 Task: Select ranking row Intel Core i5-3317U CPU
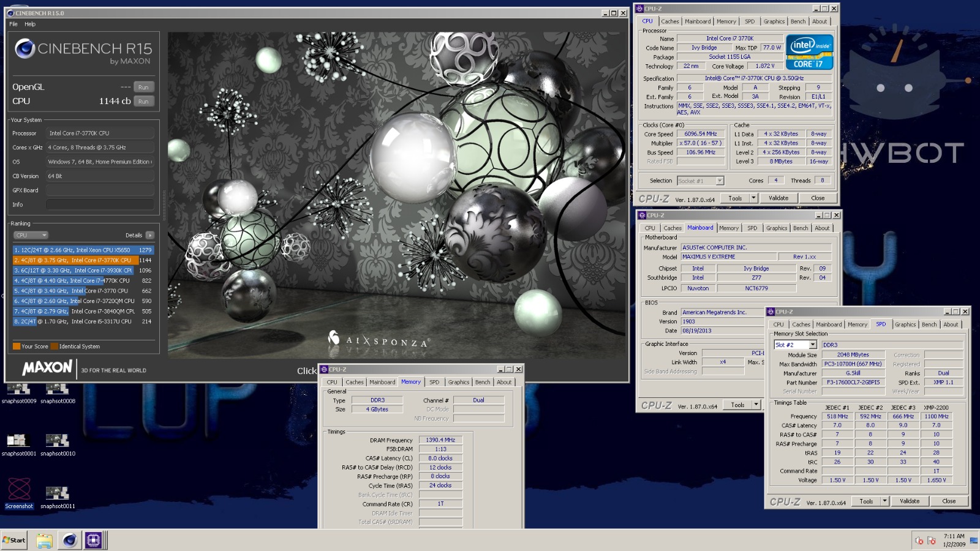pos(83,321)
